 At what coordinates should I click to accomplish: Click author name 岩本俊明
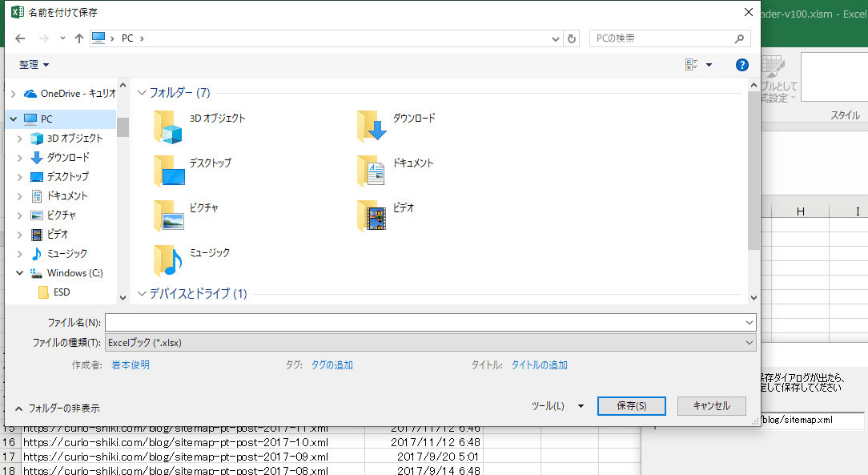click(x=131, y=364)
